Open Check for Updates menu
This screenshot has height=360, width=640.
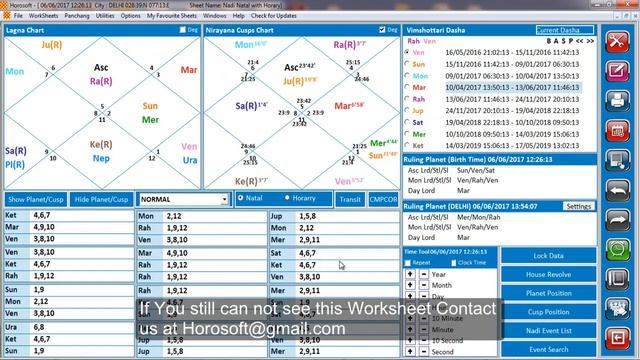coord(273,16)
